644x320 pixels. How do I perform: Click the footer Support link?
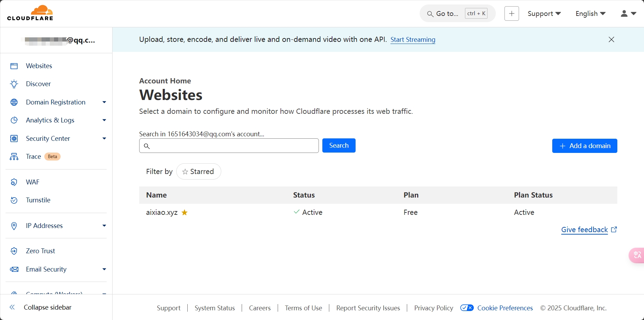(169, 308)
